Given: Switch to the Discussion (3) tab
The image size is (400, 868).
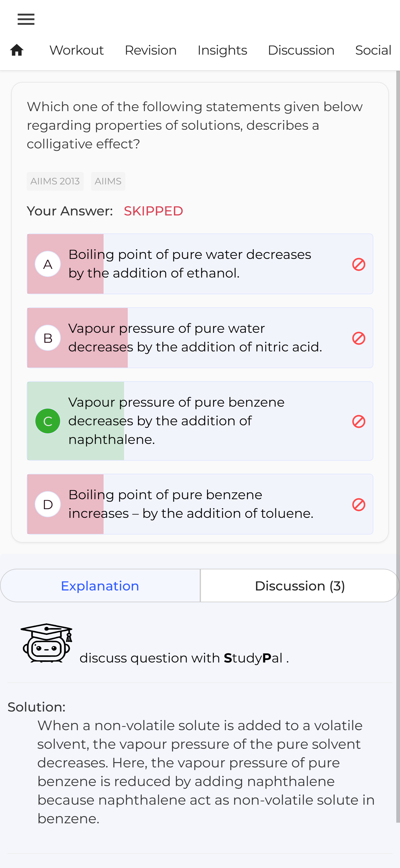Looking at the screenshot, I should 300,585.
